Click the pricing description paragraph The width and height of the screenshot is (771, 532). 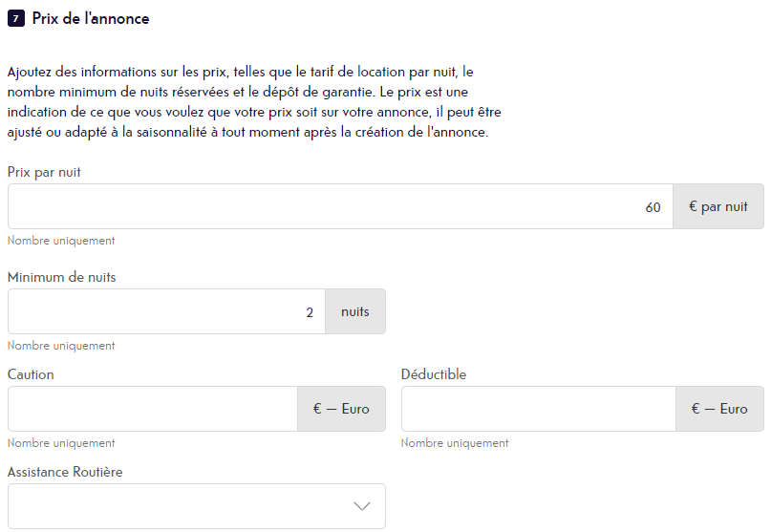pos(254,102)
